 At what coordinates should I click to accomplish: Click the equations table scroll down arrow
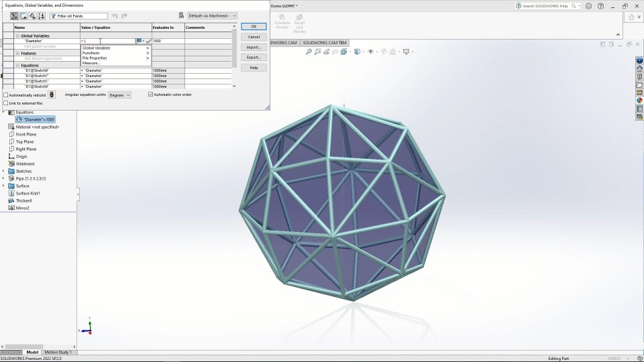point(234,86)
